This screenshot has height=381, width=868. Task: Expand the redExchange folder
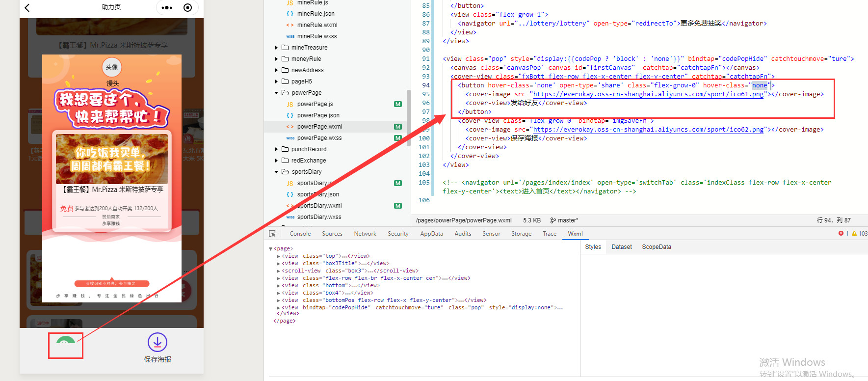tap(276, 161)
